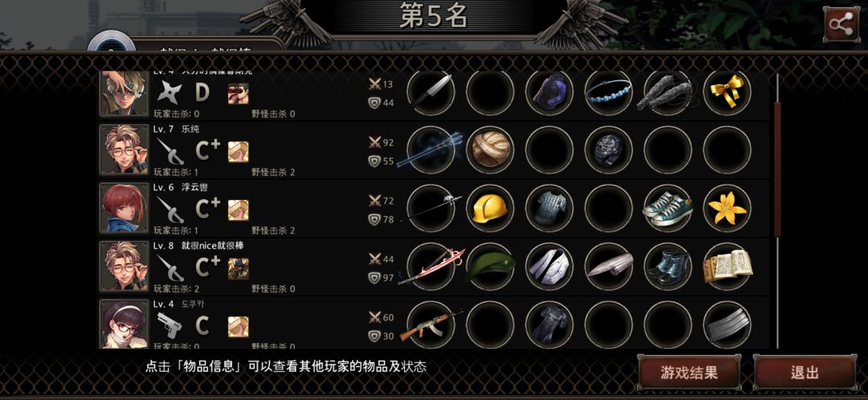Click the open book accessory icon
Viewport: 868px width, 400px height.
click(727, 266)
